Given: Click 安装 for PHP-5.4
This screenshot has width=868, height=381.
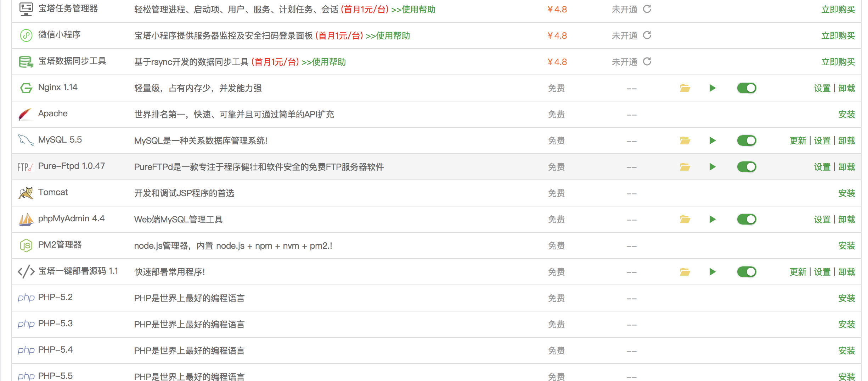Looking at the screenshot, I should click(847, 351).
